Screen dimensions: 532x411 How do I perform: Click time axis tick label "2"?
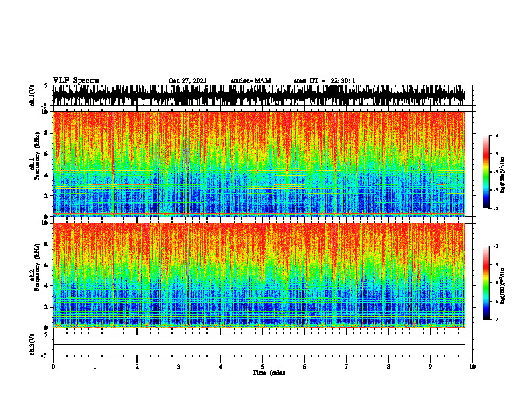(137, 367)
